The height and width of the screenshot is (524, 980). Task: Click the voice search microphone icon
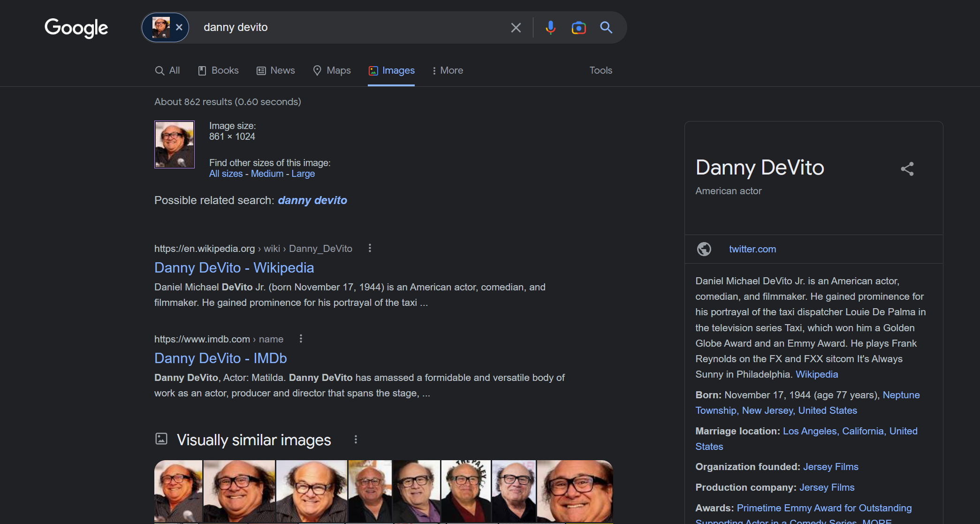pyautogui.click(x=550, y=28)
